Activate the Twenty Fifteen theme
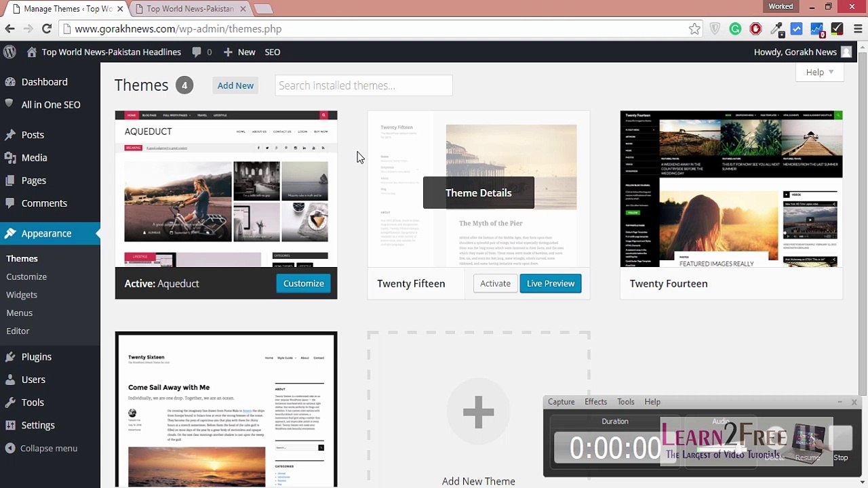868x488 pixels. tap(495, 283)
